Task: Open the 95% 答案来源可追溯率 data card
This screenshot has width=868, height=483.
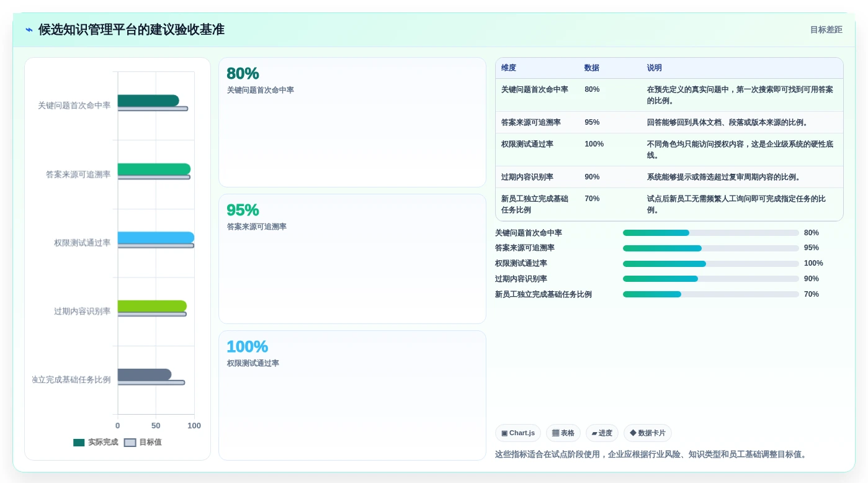Action: (352, 259)
